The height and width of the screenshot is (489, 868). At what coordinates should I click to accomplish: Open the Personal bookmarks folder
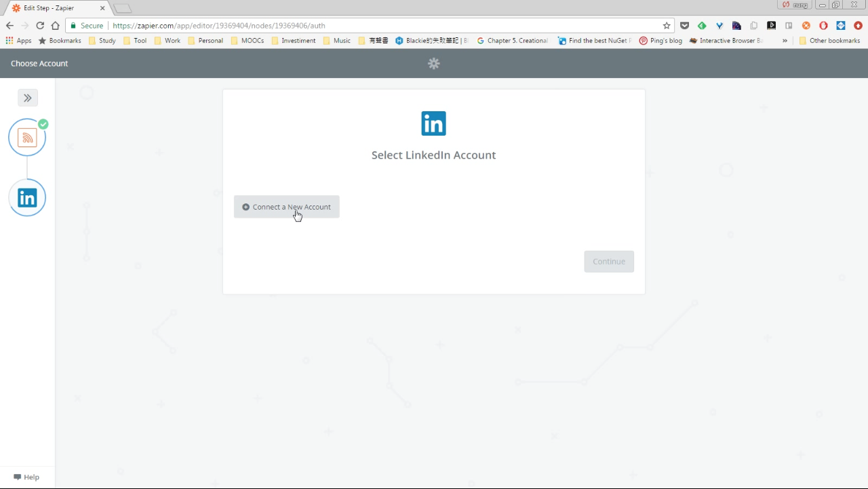tap(205, 41)
